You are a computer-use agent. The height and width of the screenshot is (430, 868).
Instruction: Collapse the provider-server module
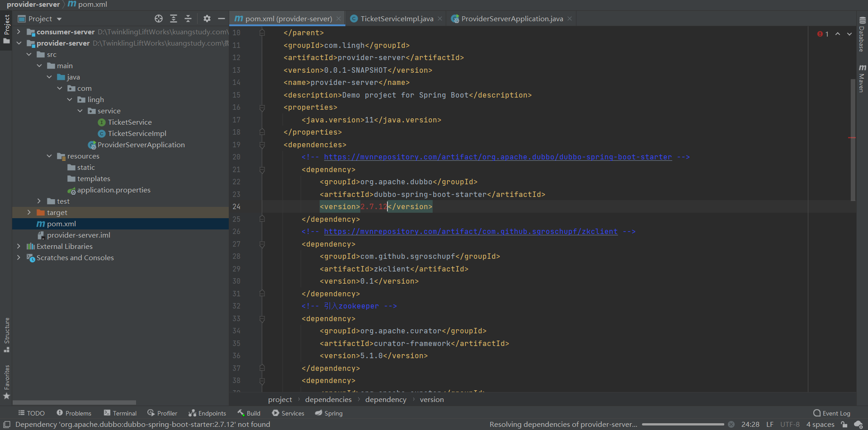(19, 43)
